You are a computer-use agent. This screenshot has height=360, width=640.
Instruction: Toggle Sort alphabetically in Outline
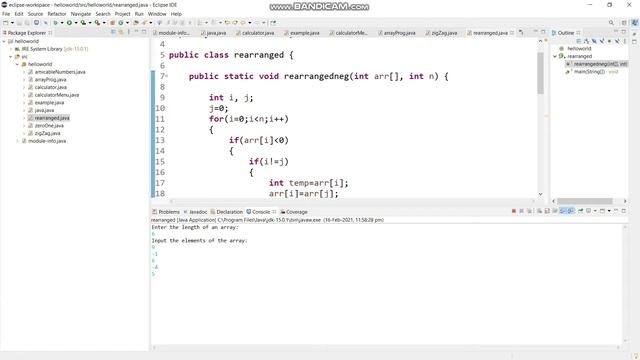coord(586,41)
